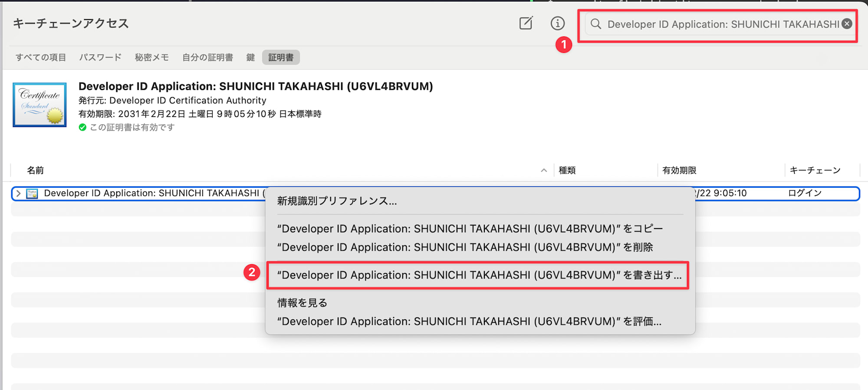Clear the search field with the x button

point(847,24)
